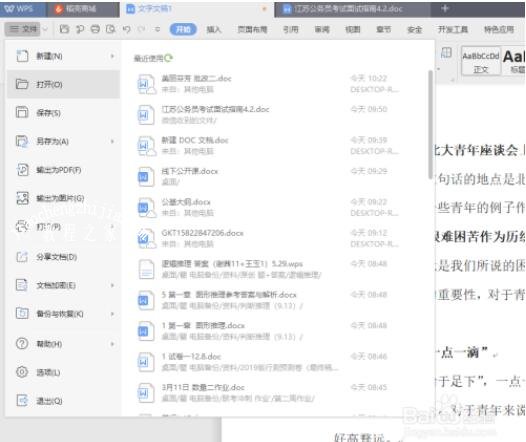Click the undo arrow in the quick access toolbar
Image resolution: width=526 pixels, height=442 pixels.
click(x=126, y=29)
